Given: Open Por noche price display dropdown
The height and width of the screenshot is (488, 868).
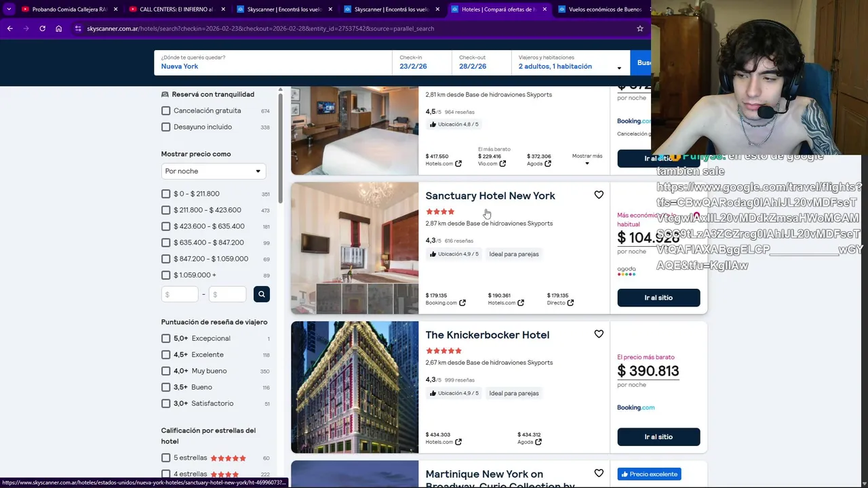Looking at the screenshot, I should tap(214, 171).
